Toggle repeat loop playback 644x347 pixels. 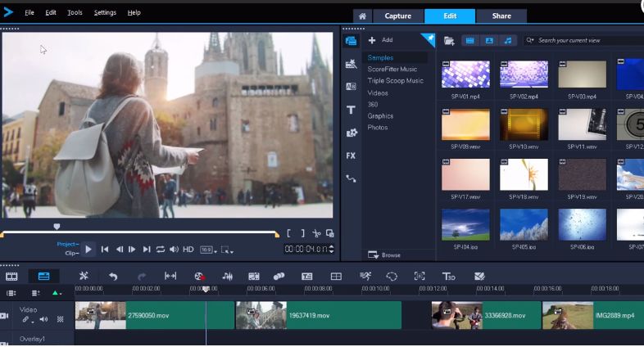(x=161, y=249)
